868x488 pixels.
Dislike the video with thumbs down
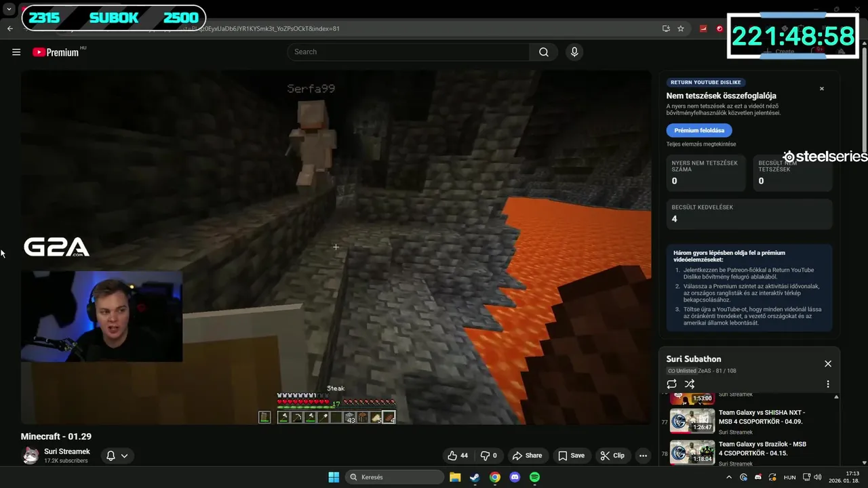pos(489,455)
